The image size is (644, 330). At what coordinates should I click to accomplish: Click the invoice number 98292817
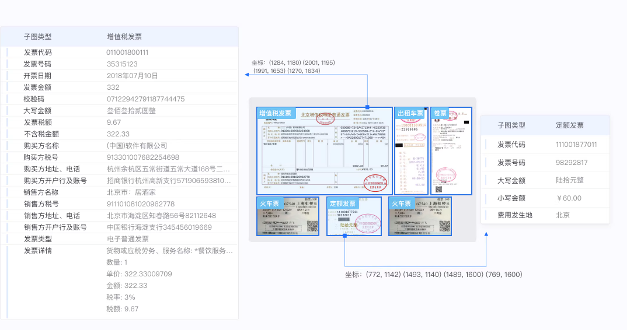point(572,163)
